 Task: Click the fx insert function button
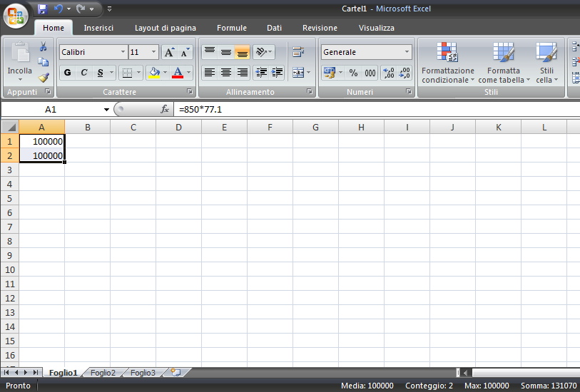pos(165,109)
